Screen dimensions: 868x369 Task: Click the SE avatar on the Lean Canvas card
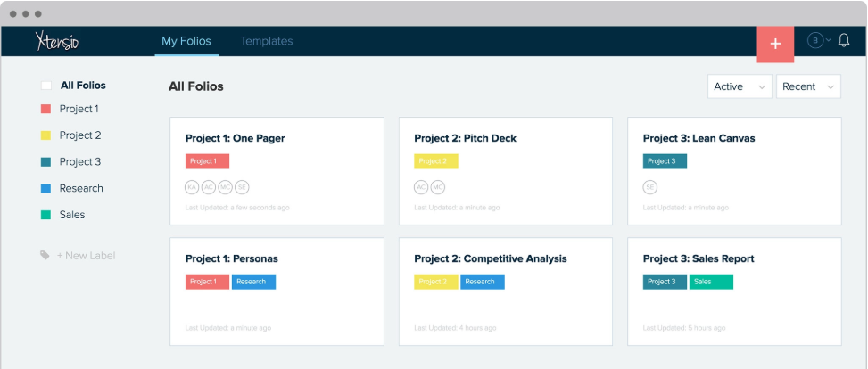649,187
